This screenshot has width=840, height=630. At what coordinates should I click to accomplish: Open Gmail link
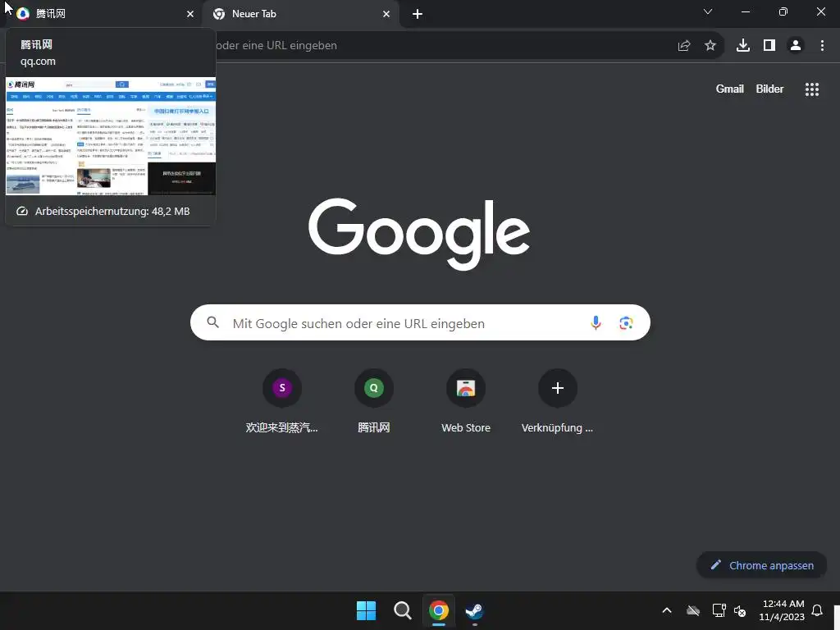pyautogui.click(x=729, y=89)
